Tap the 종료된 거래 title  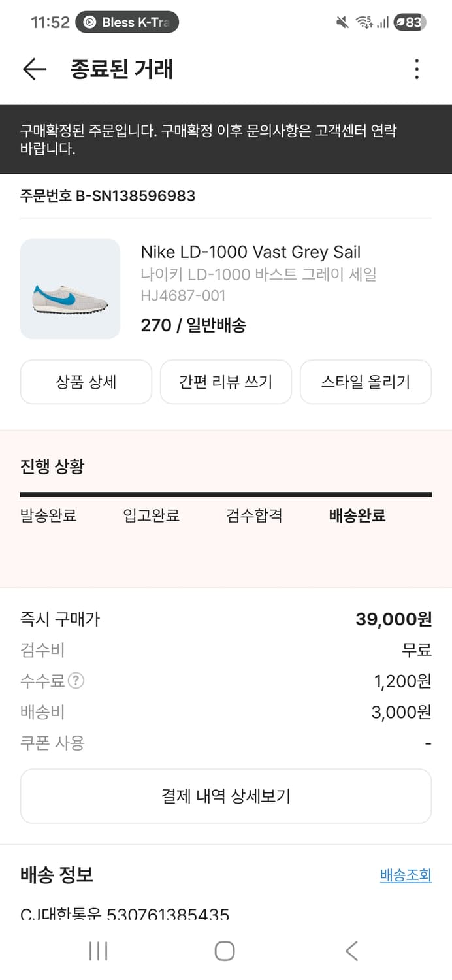tap(121, 69)
